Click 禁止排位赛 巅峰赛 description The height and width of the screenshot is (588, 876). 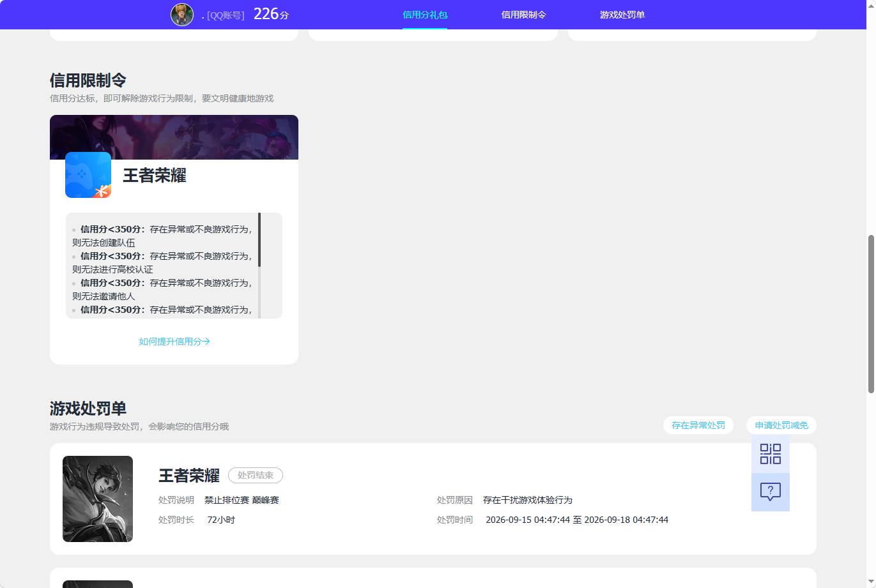tap(242, 500)
